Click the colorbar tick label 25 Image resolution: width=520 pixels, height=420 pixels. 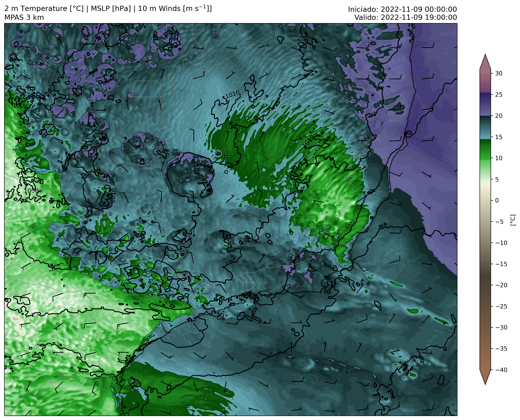498,95
